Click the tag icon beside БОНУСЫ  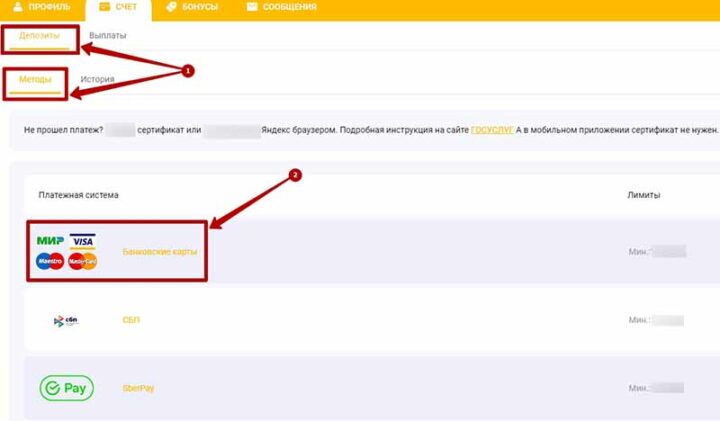click(172, 7)
